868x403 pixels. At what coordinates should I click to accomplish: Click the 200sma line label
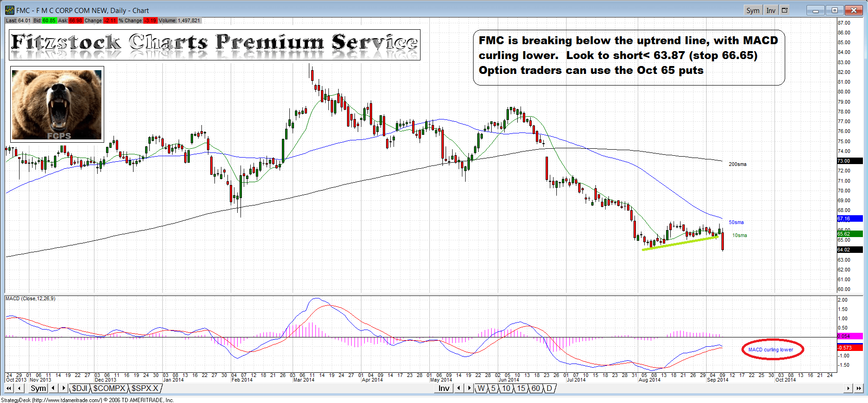click(x=737, y=164)
